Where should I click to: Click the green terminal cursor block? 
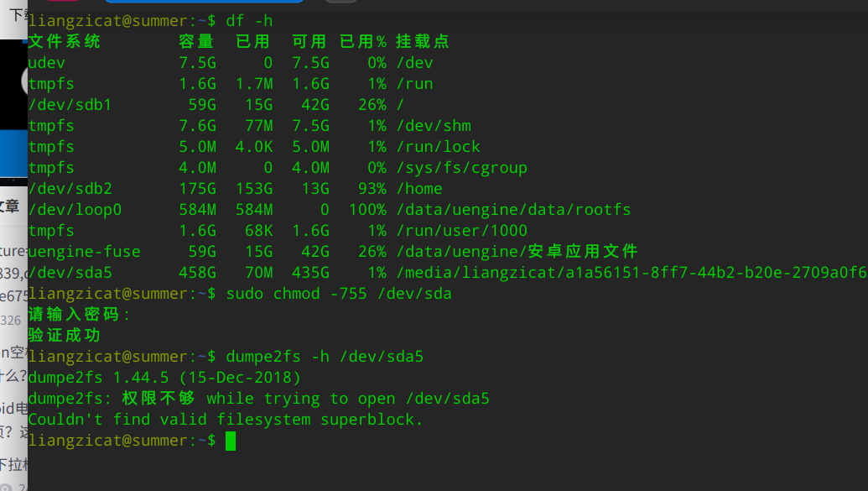pos(231,441)
